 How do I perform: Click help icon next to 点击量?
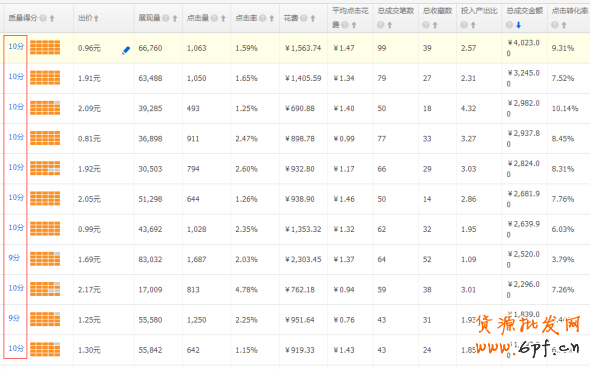[x=214, y=18]
